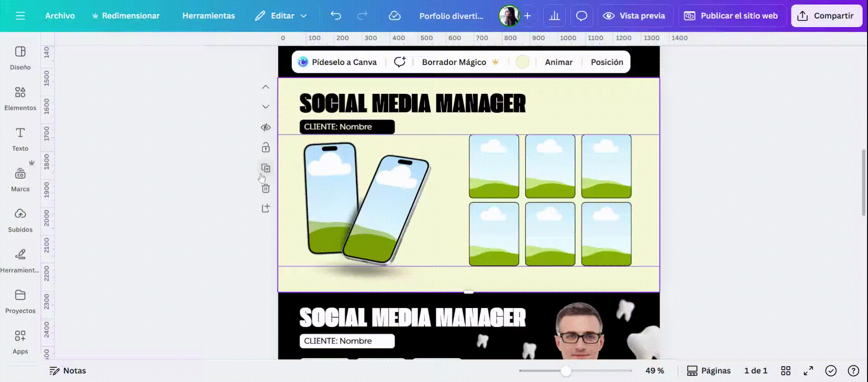The width and height of the screenshot is (868, 382).
Task: Open the Páginas view
Action: point(708,371)
